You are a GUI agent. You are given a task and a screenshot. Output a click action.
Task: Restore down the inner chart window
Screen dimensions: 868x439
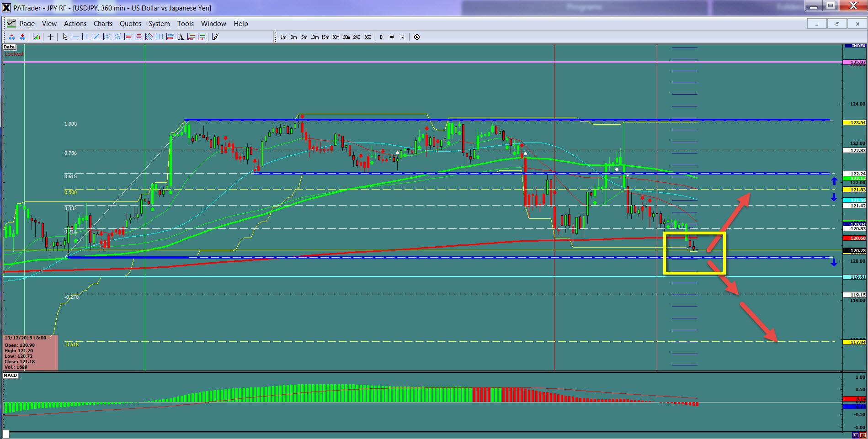point(837,24)
